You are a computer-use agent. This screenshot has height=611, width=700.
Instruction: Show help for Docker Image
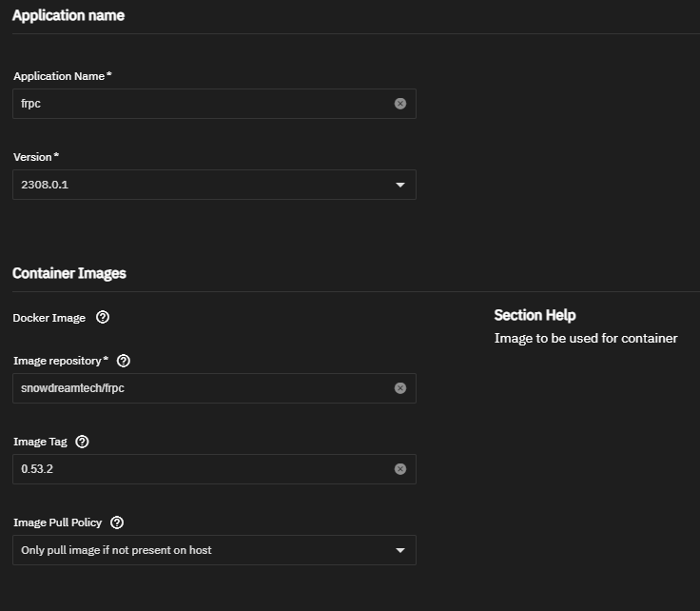(103, 318)
